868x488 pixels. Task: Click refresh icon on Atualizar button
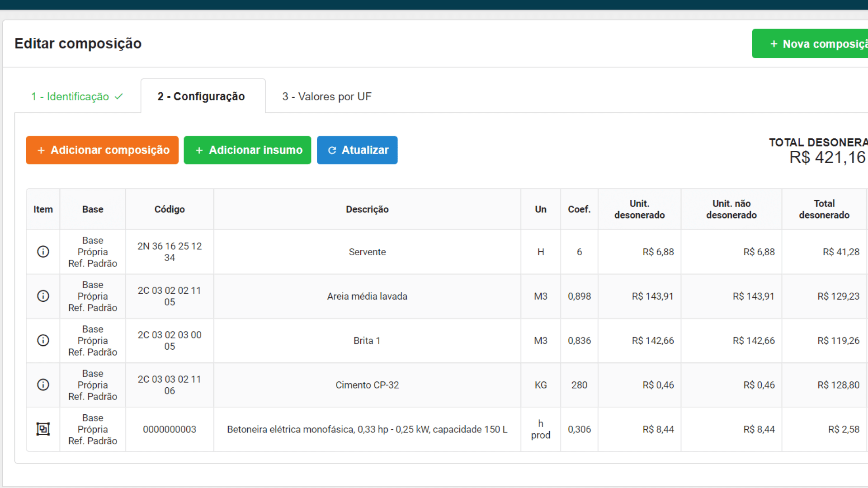(x=332, y=150)
